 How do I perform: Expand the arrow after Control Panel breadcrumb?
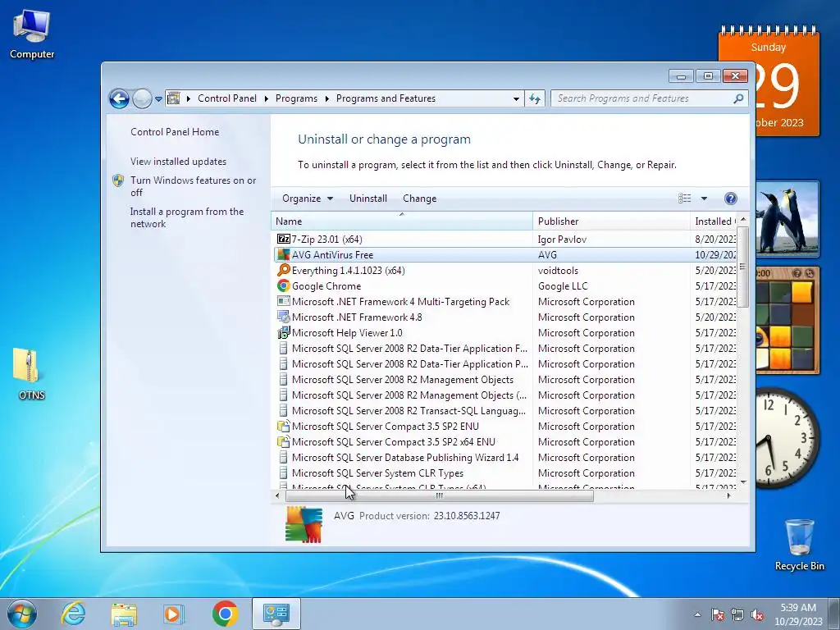[x=267, y=98]
